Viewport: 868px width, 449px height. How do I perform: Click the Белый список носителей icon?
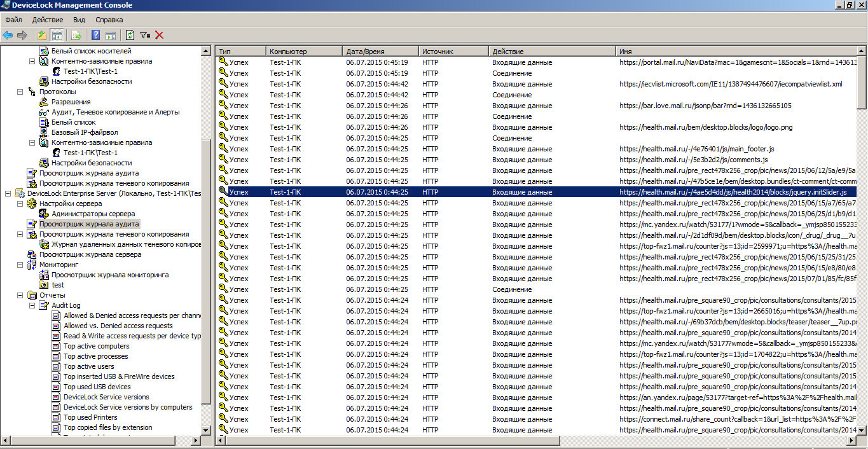(x=44, y=51)
